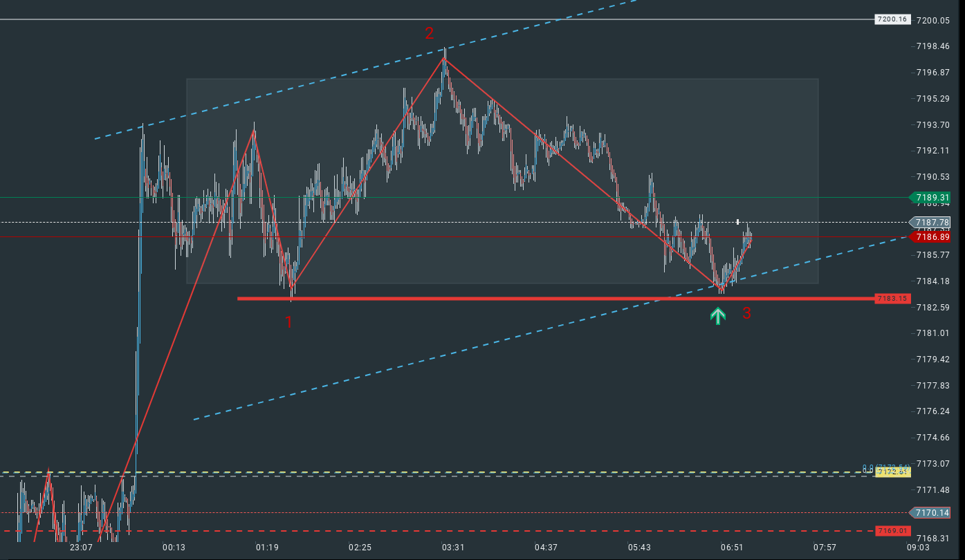
Task: Click the 23:07 time axis label
Action: (81, 548)
